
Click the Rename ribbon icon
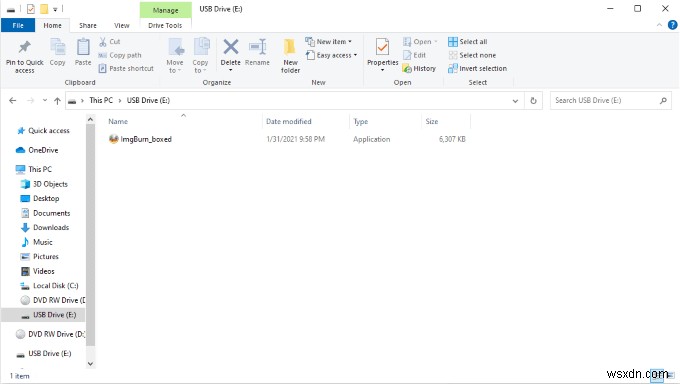click(x=257, y=53)
